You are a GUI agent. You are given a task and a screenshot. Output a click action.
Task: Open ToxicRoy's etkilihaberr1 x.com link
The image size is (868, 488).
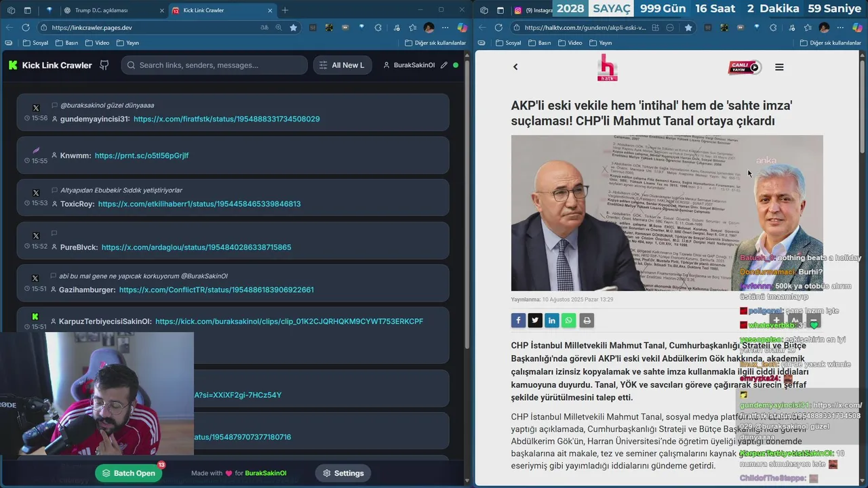(x=199, y=203)
